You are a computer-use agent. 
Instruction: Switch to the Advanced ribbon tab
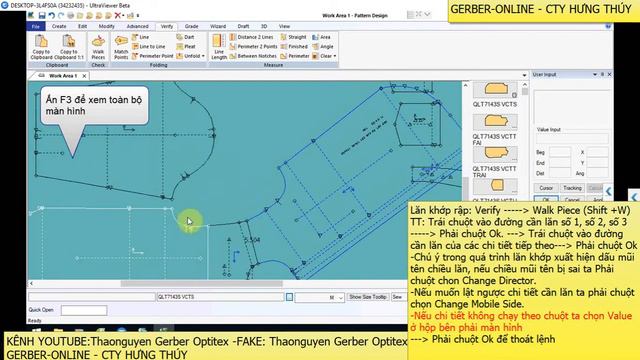click(138, 26)
